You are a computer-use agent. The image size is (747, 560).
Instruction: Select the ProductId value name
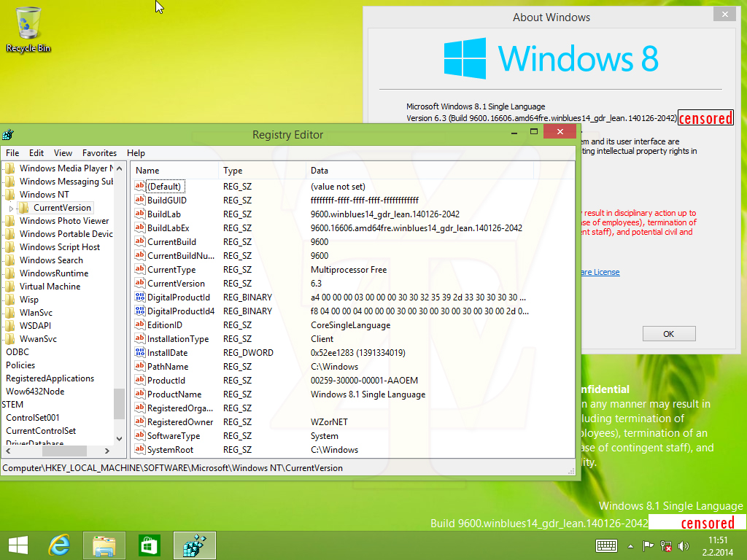coord(166,381)
